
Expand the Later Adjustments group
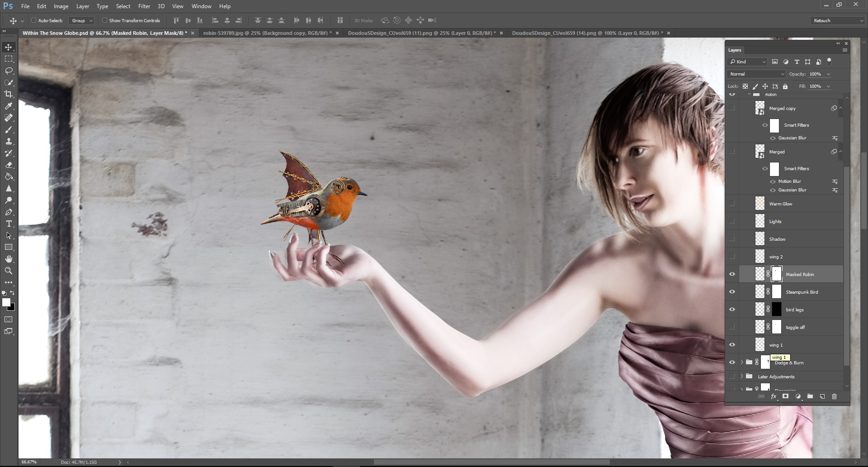[741, 376]
